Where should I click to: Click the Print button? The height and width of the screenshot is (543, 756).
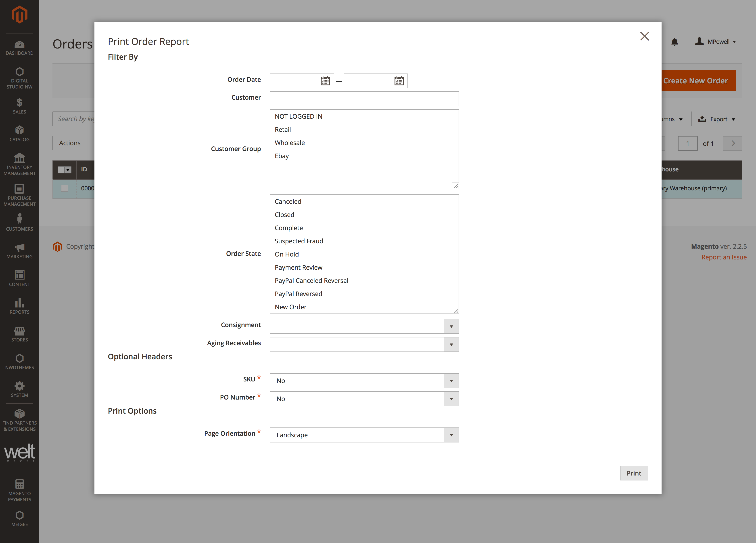click(x=633, y=473)
